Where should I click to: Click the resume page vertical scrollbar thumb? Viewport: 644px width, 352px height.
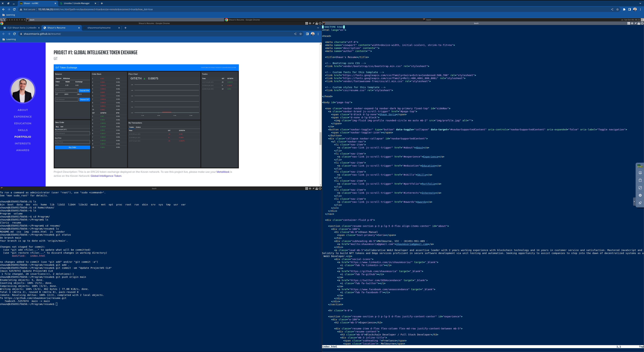320,138
